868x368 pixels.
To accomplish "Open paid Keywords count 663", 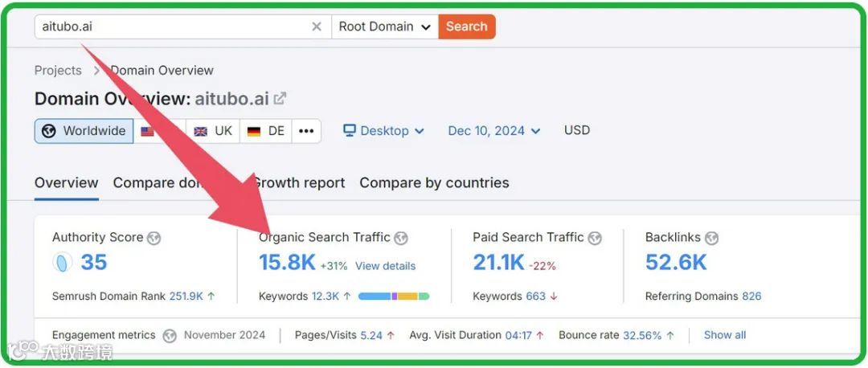I will 536,296.
